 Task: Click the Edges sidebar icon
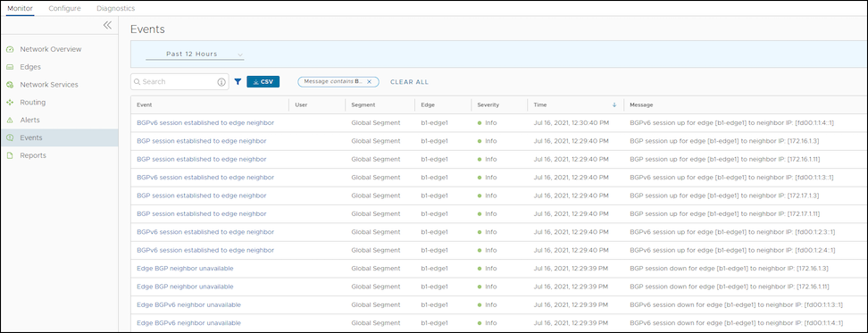[x=10, y=67]
